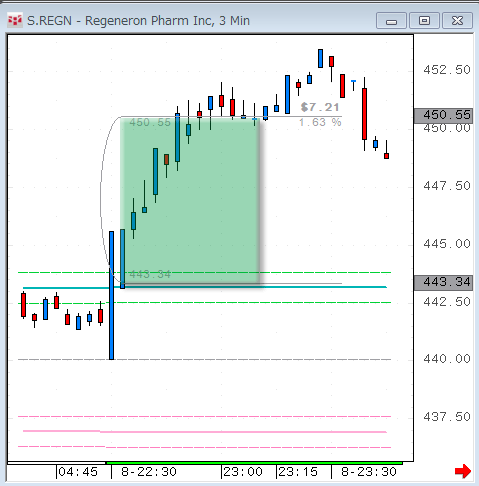Viewport: 479px width, 486px height.
Task: Click the 443.34 label inside green box
Action: (x=150, y=274)
